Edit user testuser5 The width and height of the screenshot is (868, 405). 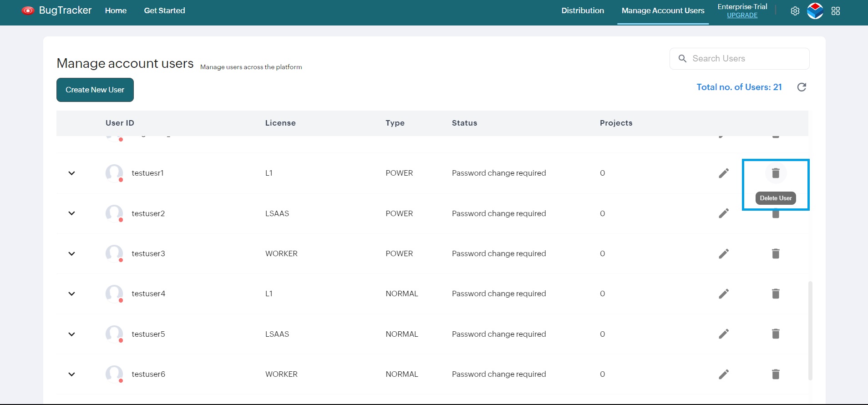(724, 334)
